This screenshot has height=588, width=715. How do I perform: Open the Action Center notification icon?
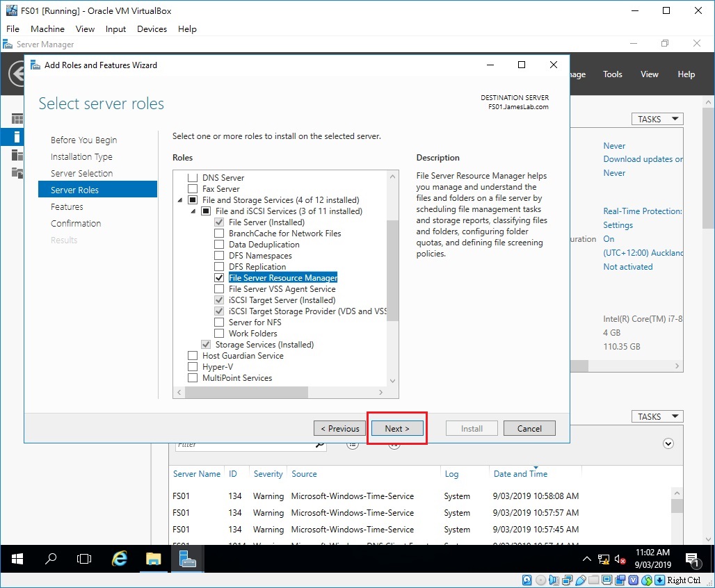coord(693,560)
